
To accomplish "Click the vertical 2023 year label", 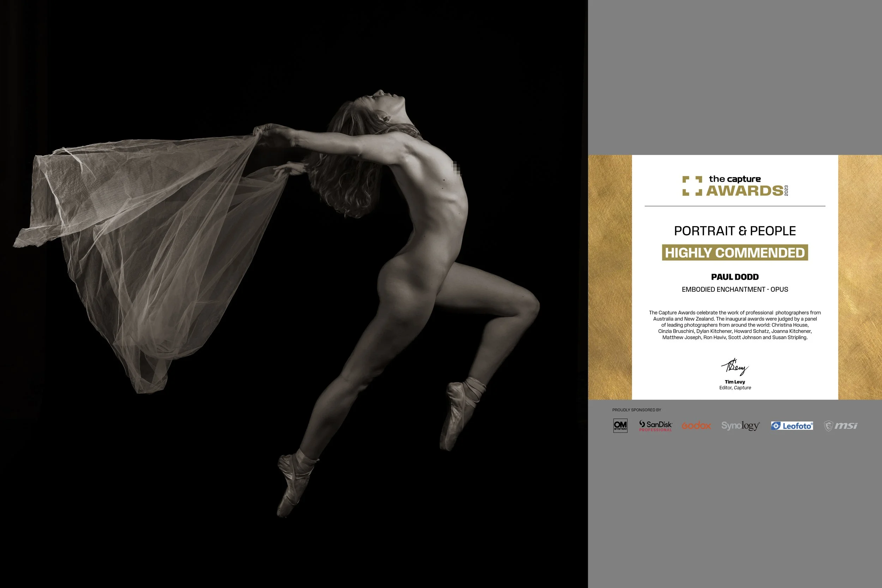I will point(786,190).
